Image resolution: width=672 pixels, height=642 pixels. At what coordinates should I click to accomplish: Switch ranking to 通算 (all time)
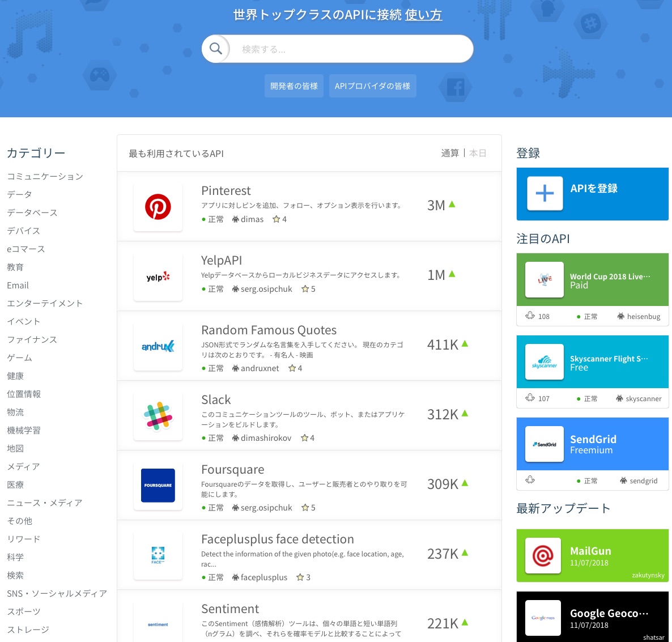pos(450,153)
